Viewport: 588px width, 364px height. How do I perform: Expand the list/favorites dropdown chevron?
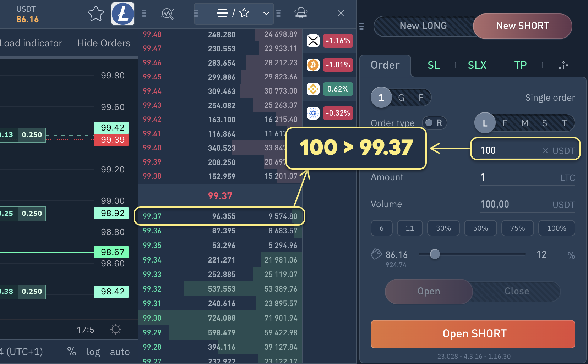[x=266, y=13]
